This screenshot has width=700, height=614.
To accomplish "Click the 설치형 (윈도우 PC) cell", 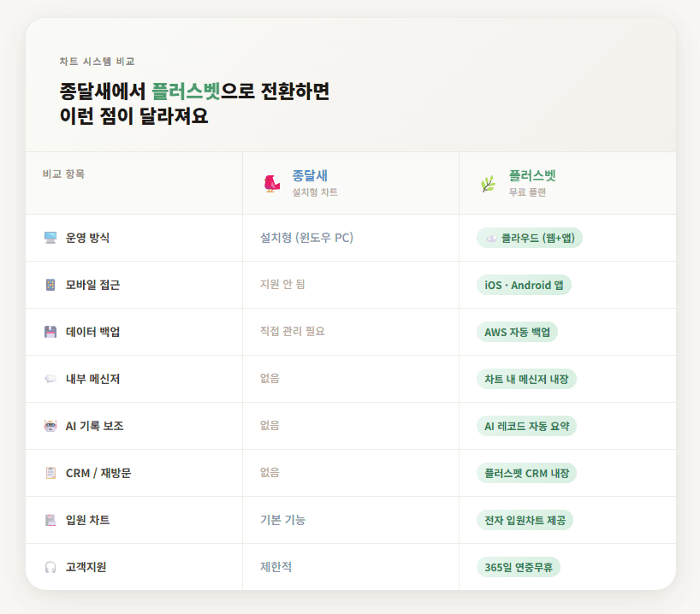I will coord(306,238).
